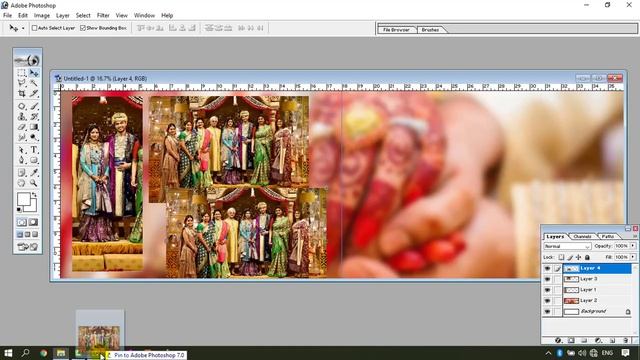Image resolution: width=640 pixels, height=360 pixels.
Task: Hide Layer 1 with eye icon
Action: tap(547, 290)
